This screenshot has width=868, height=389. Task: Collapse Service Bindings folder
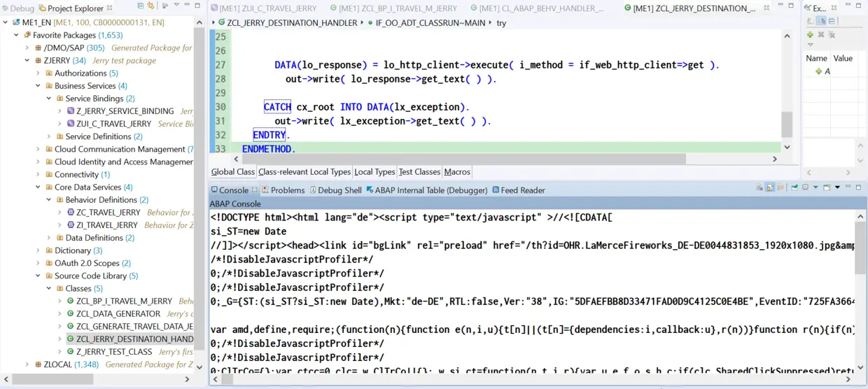49,99
